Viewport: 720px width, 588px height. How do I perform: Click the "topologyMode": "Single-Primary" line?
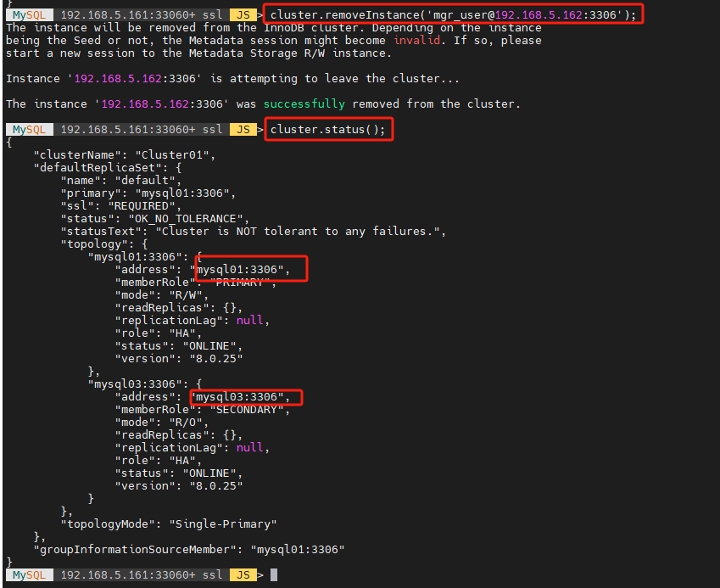pos(169,524)
